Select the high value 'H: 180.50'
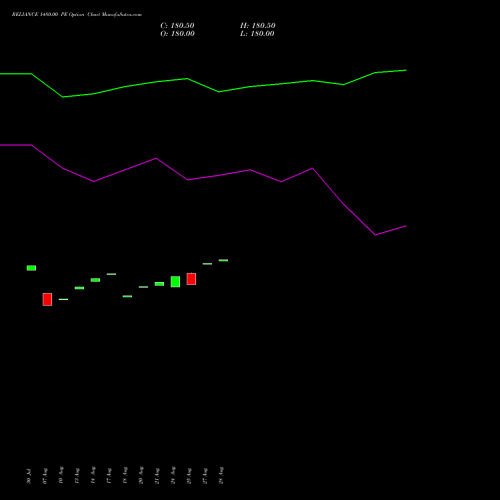Viewport: 500px width, 500px height. pos(258,26)
